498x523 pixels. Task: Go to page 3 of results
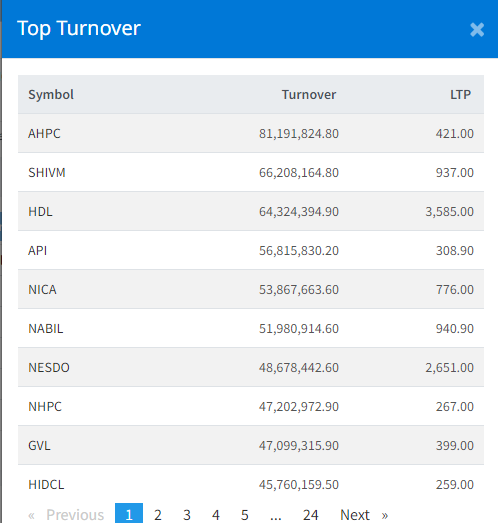click(x=187, y=514)
